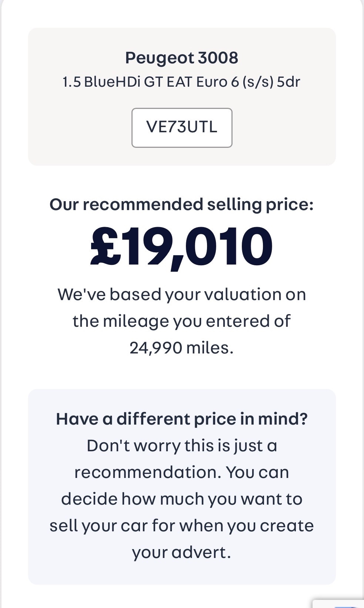The height and width of the screenshot is (608, 364).
Task: Click the '5dr' text in vehicle spec
Action: (288, 82)
